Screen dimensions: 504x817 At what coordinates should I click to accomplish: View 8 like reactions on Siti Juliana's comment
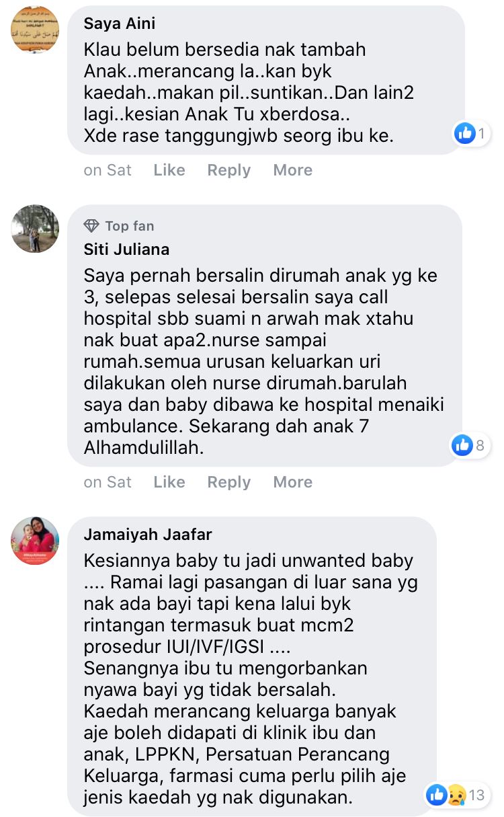tap(471, 444)
